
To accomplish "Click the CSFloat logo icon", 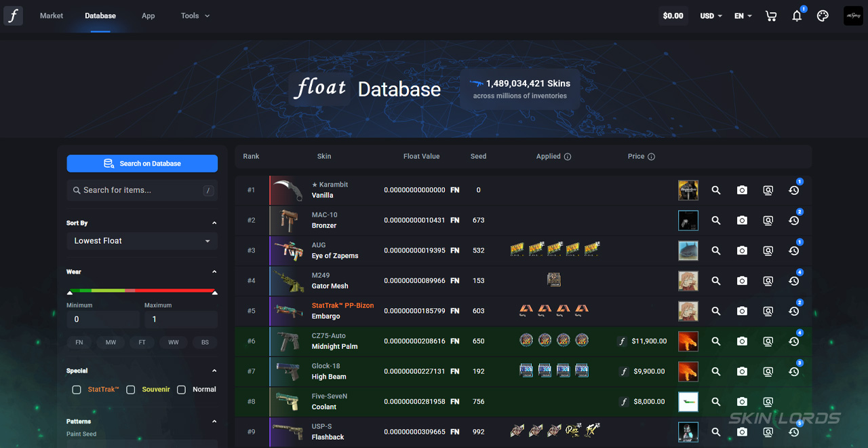I will tap(13, 16).
